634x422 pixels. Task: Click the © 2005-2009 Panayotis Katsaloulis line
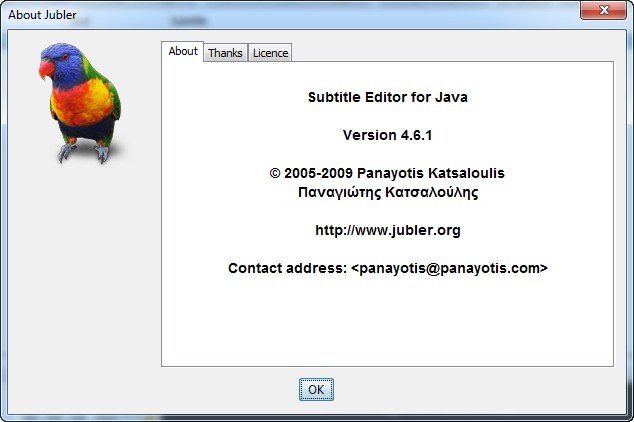(x=387, y=173)
